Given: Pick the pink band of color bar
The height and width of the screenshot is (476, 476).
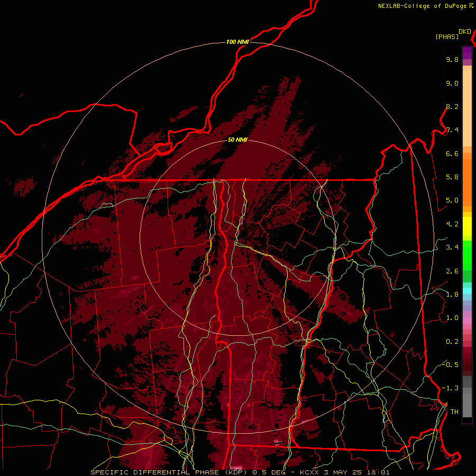Looking at the screenshot, I should (x=467, y=321).
